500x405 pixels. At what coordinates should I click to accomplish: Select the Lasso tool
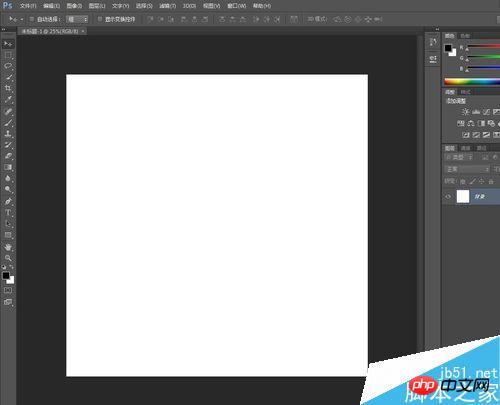(8, 66)
